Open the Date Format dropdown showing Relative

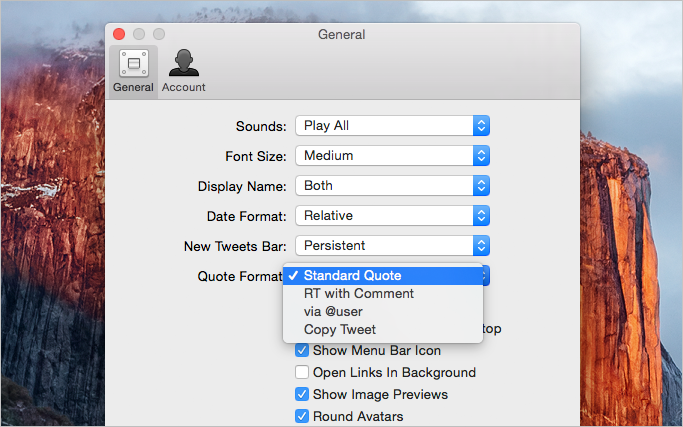pos(392,216)
